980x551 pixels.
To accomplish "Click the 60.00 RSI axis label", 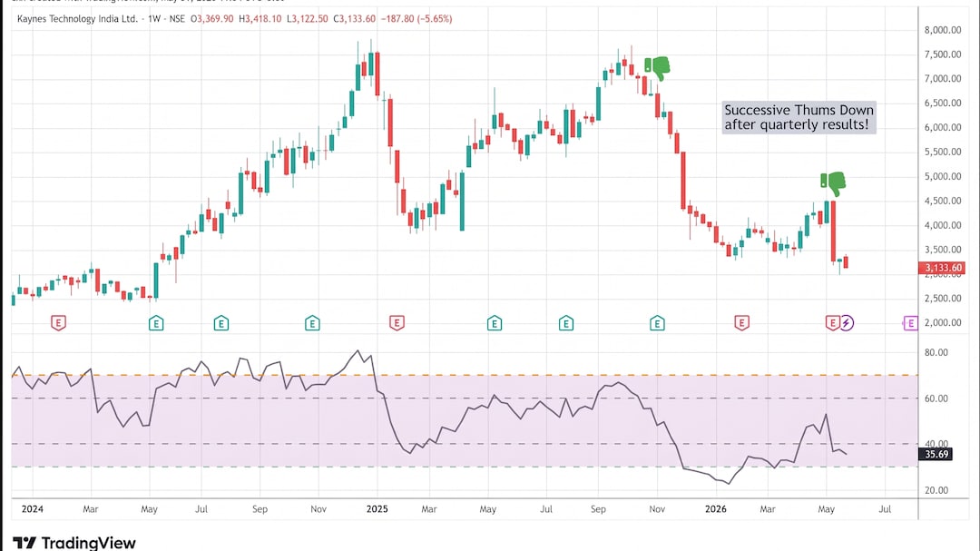I will pyautogui.click(x=936, y=398).
